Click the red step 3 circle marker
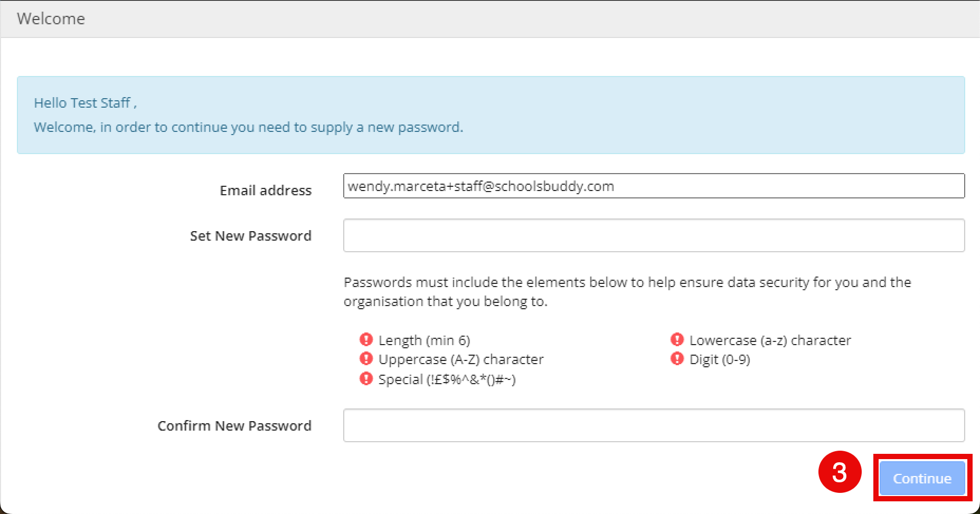 tap(840, 472)
